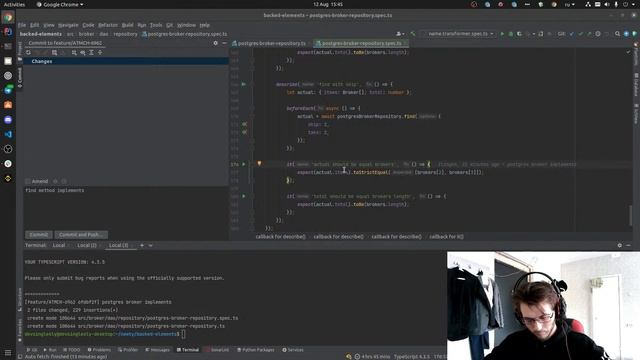This screenshot has width=640, height=360.
Task: Click Group By icon in commit toolbar
Action: tap(74, 52)
